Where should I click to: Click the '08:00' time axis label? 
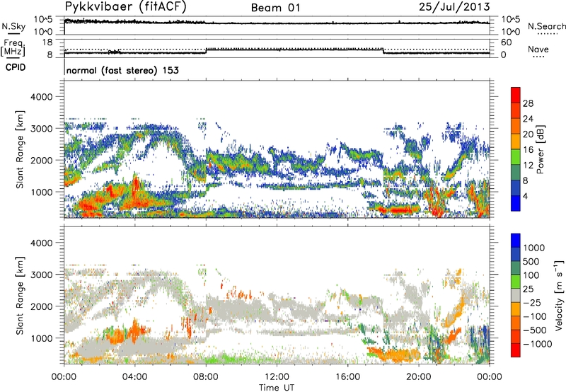click(206, 377)
